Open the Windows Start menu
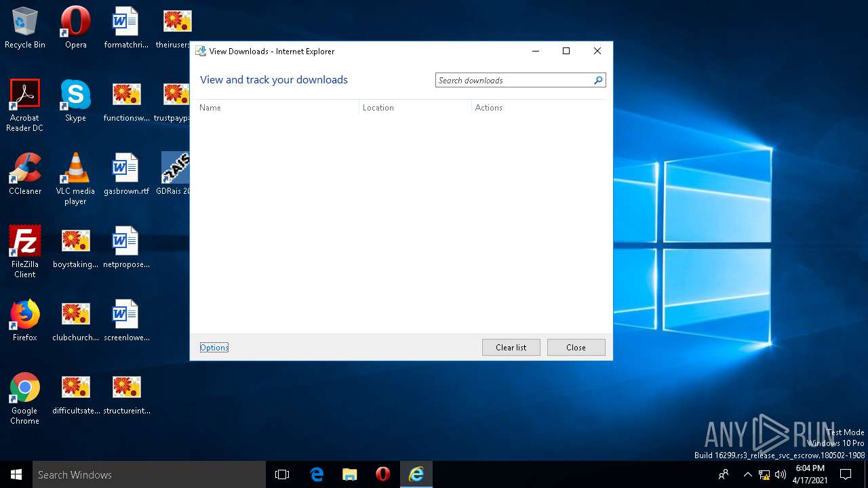The height and width of the screenshot is (488, 868). [x=16, y=474]
